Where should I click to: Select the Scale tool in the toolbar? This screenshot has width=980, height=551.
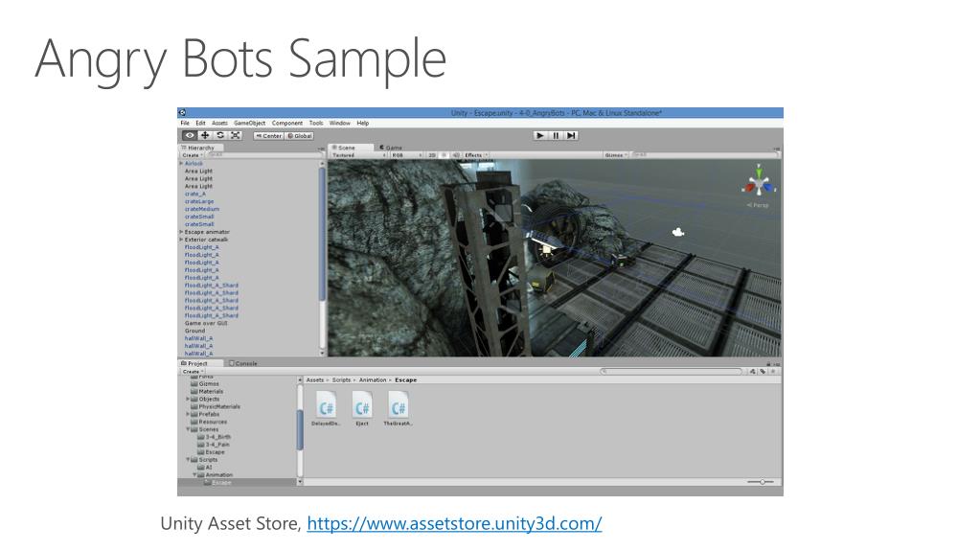tap(236, 135)
